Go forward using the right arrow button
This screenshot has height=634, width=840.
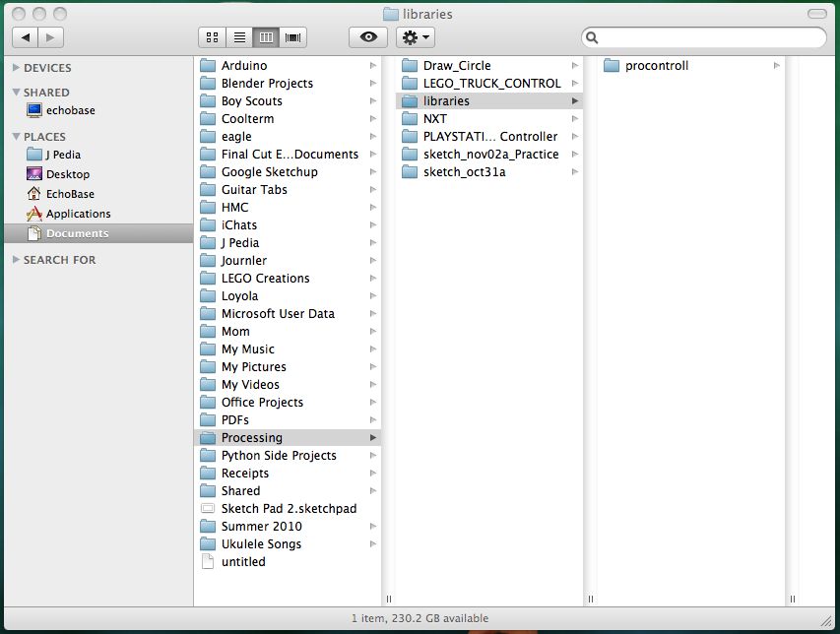51,37
